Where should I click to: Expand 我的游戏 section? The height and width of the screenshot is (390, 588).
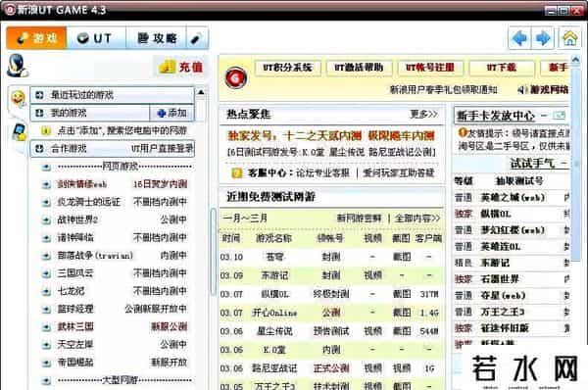tap(90, 113)
